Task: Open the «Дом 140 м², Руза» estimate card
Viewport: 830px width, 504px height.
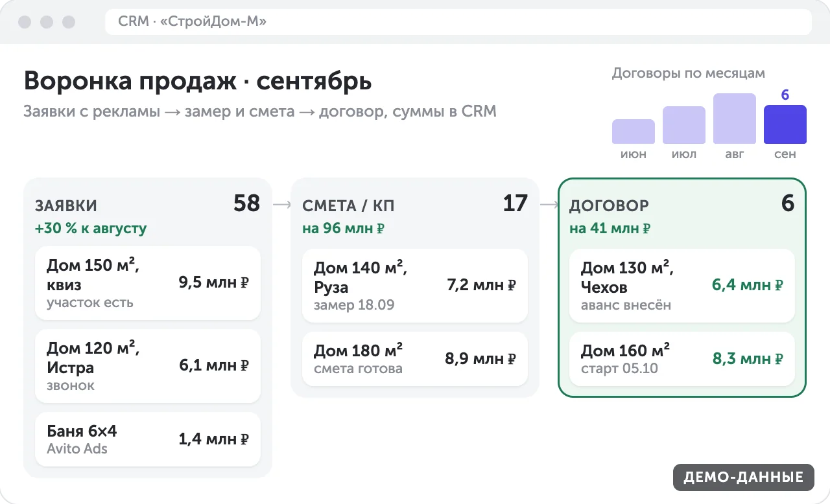Action: 415,285
